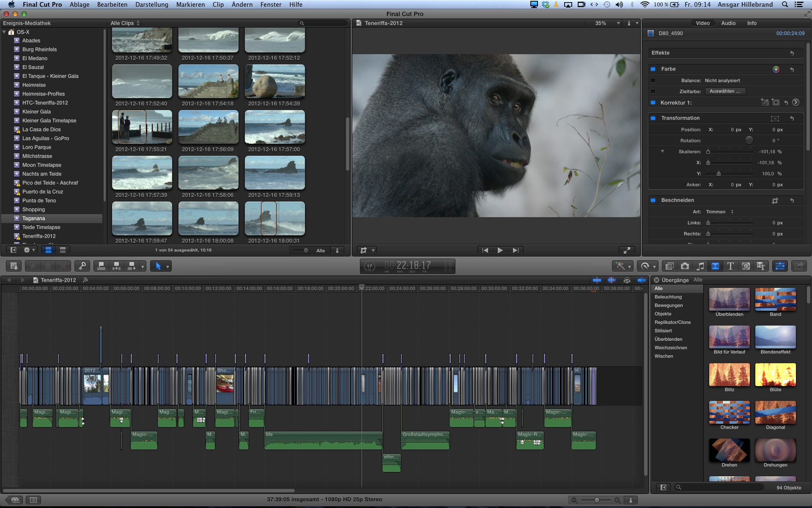Select the Weichzeichnen transitions category
Image resolution: width=812 pixels, height=508 pixels.
pyautogui.click(x=670, y=348)
